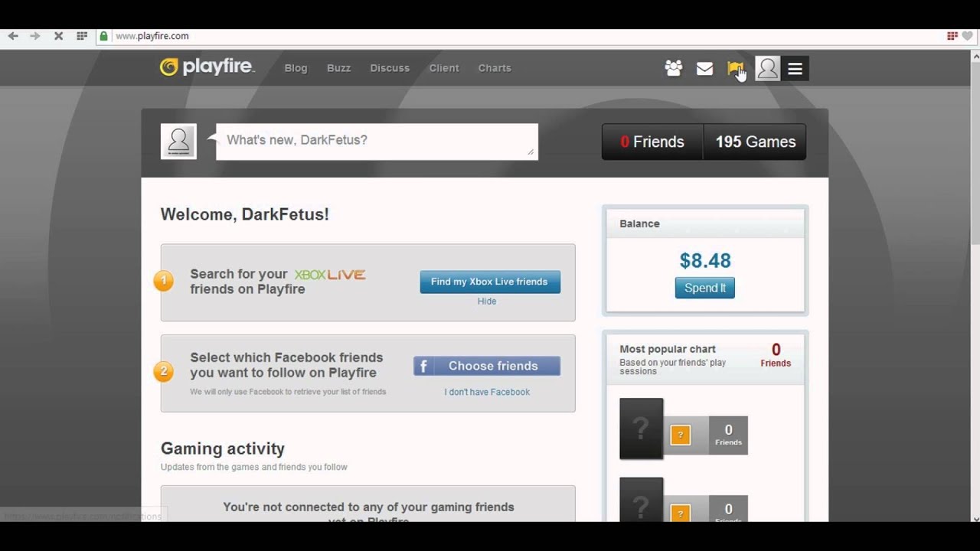
Task: Click the first unknown game cover thumbnail
Action: (x=642, y=429)
